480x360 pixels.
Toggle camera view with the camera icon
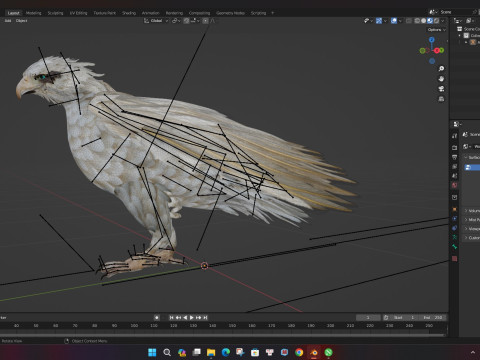coord(441,89)
